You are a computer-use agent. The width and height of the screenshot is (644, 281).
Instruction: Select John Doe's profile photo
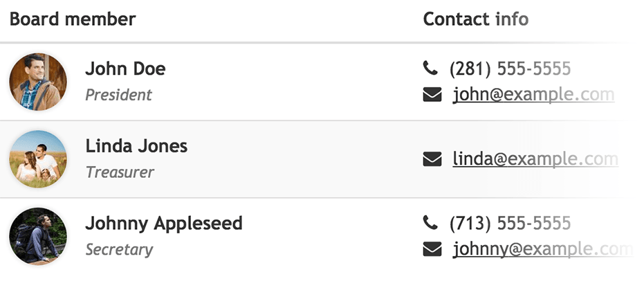[x=38, y=82]
